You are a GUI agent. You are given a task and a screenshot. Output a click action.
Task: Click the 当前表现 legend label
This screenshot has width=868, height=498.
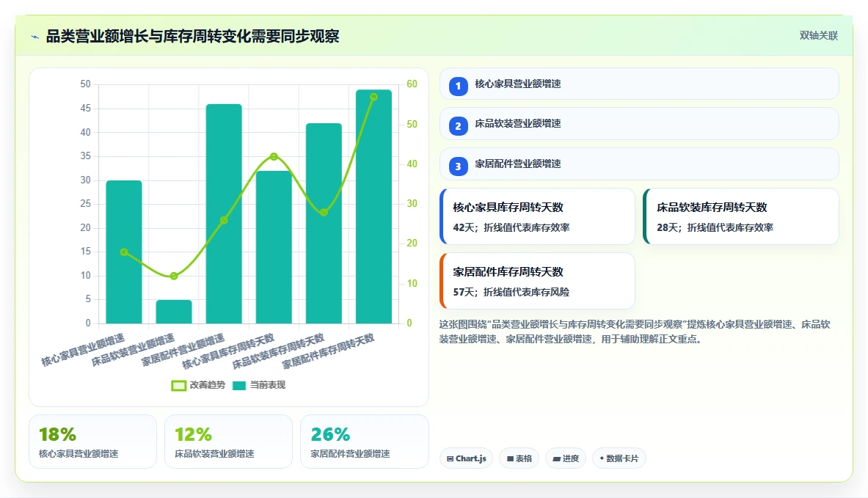(267, 385)
